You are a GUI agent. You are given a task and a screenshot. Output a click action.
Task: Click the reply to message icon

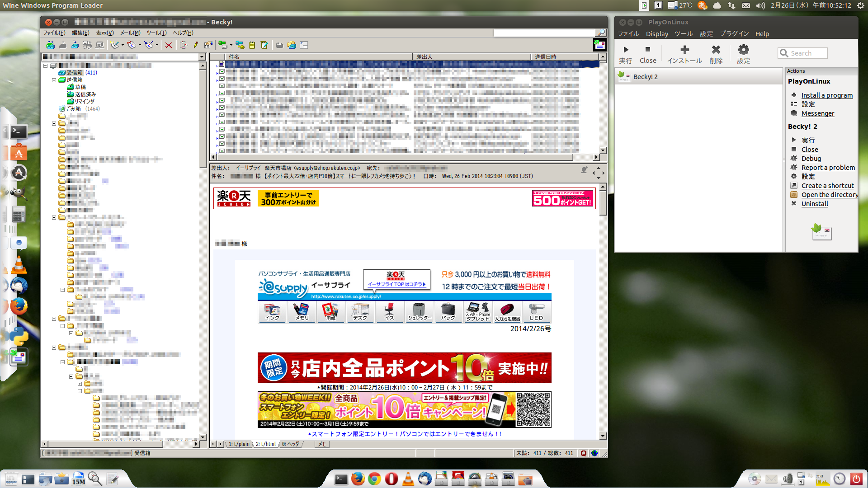132,45
